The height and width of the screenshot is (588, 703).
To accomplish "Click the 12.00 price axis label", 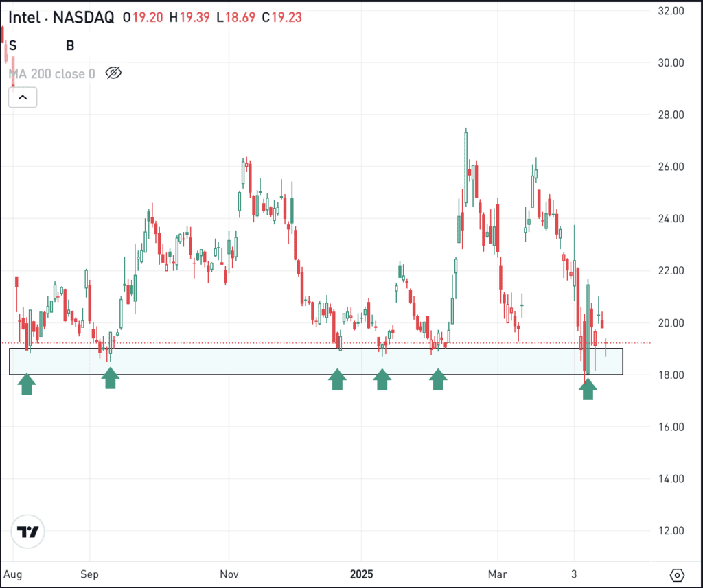I will pyautogui.click(x=671, y=530).
